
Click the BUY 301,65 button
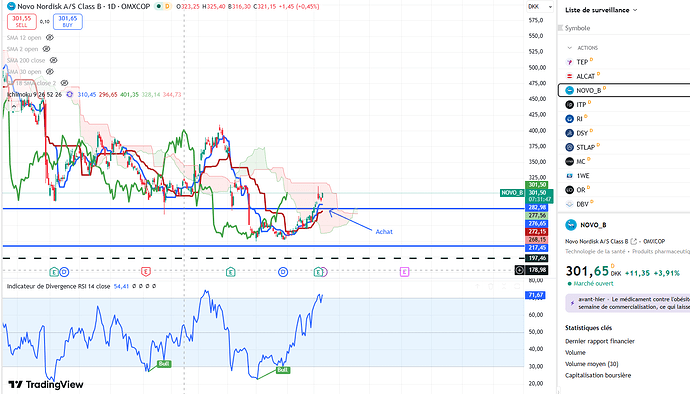pyautogui.click(x=68, y=22)
